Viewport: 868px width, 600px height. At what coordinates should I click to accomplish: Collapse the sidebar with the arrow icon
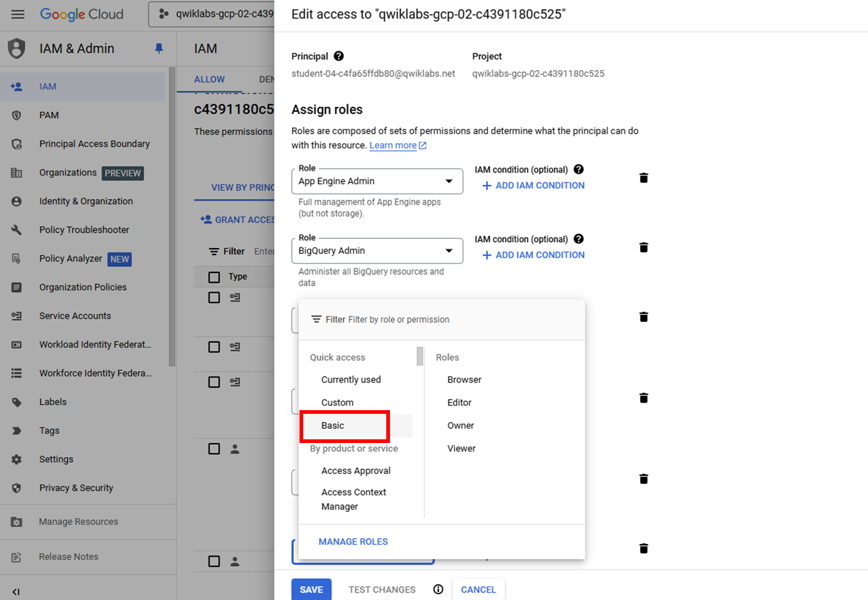[16, 592]
